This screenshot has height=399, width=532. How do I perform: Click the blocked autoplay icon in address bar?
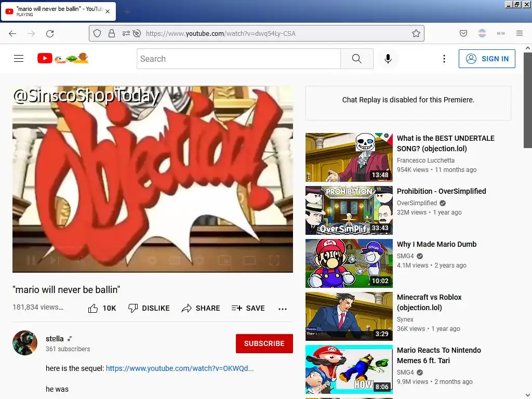click(x=137, y=33)
